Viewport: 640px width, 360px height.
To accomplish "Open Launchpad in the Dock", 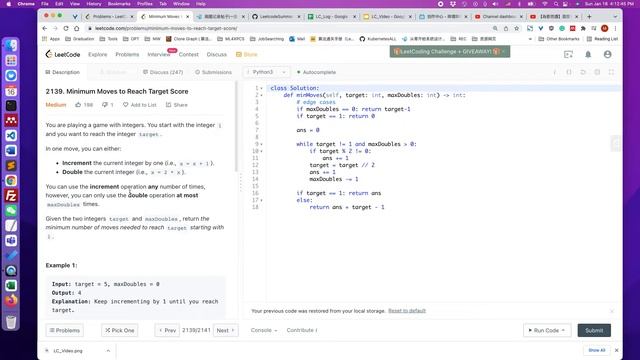I will click(x=11, y=60).
